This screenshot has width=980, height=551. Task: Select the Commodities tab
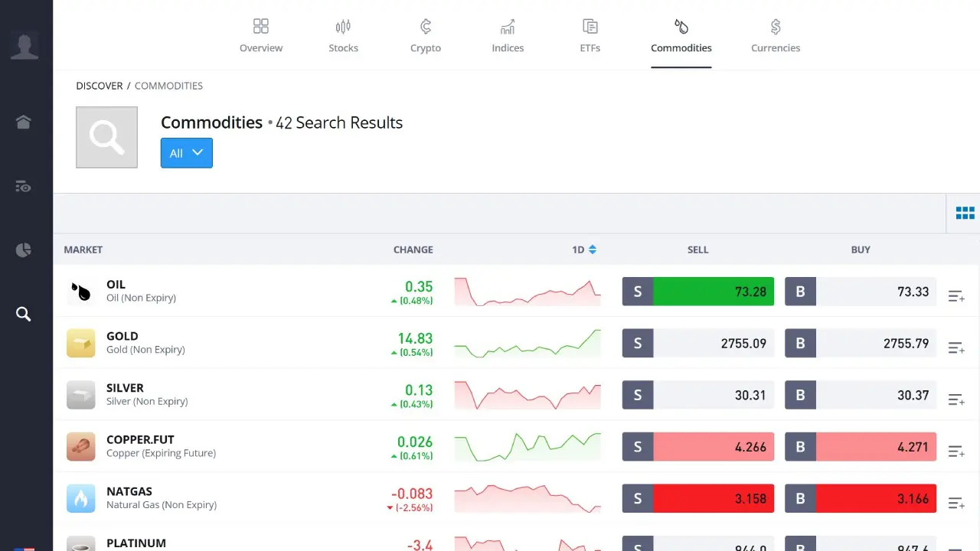point(681,27)
